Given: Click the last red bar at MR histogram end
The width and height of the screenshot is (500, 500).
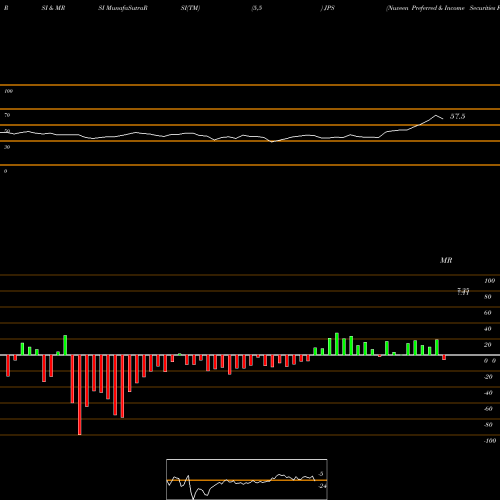Looking at the screenshot, I should pos(444,357).
